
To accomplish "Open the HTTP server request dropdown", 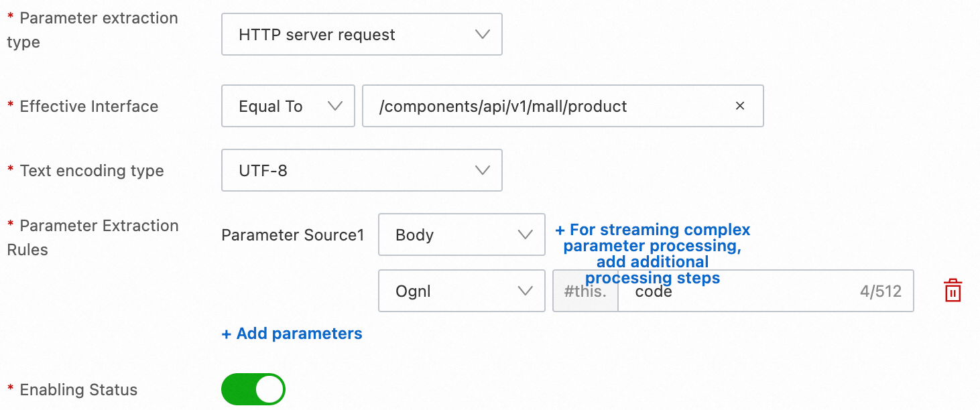I will point(361,35).
